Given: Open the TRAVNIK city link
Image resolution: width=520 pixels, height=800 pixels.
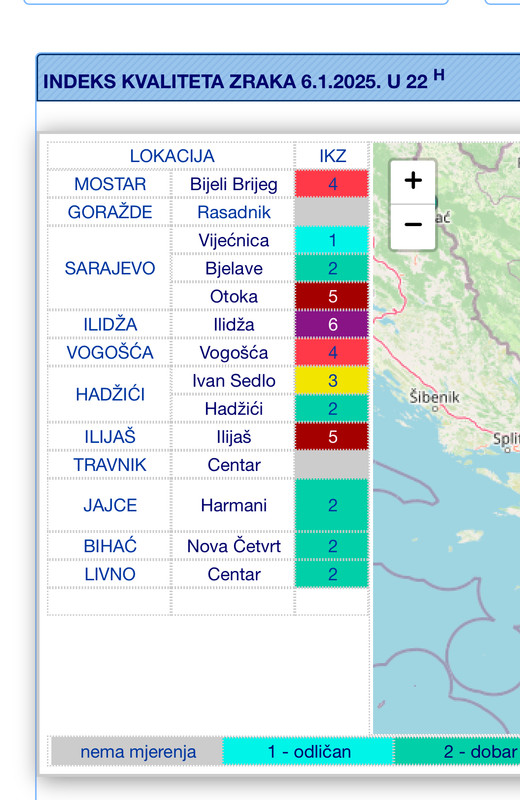Looking at the screenshot, I should 110,465.
